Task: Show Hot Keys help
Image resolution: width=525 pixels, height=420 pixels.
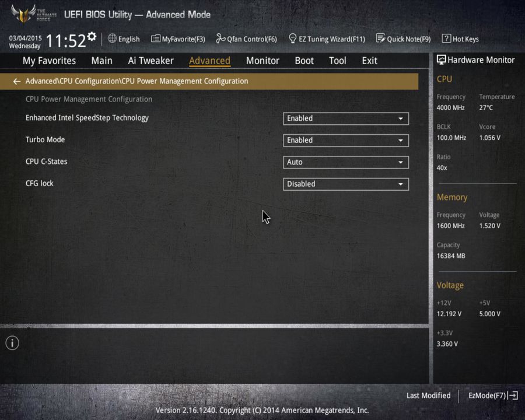Action: [x=466, y=39]
